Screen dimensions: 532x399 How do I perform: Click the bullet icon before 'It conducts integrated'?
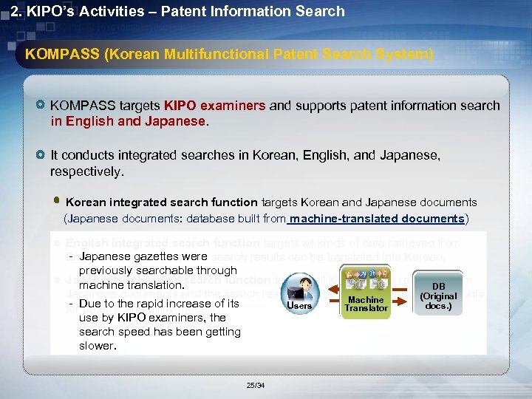pos(41,154)
